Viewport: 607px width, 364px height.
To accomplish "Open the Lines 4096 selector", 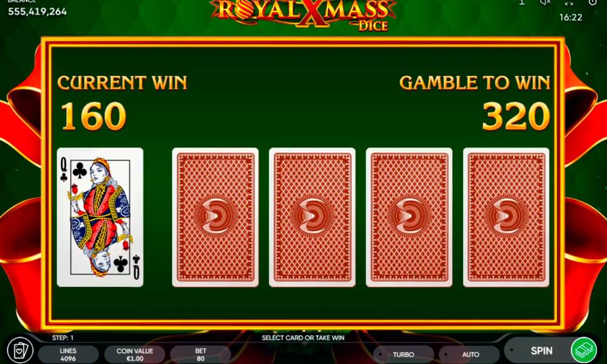I will pos(68,354).
